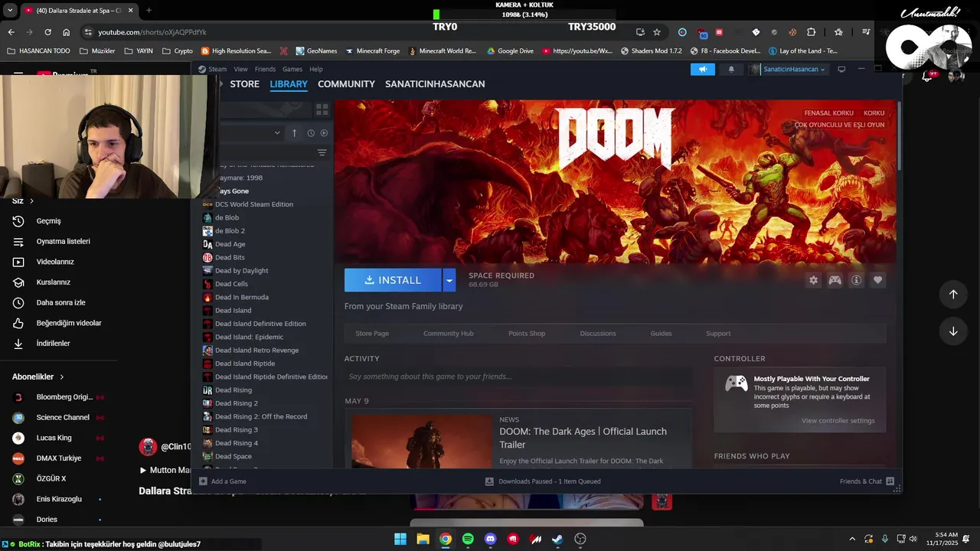Expand the Abonelikler section chevron

point(61,377)
